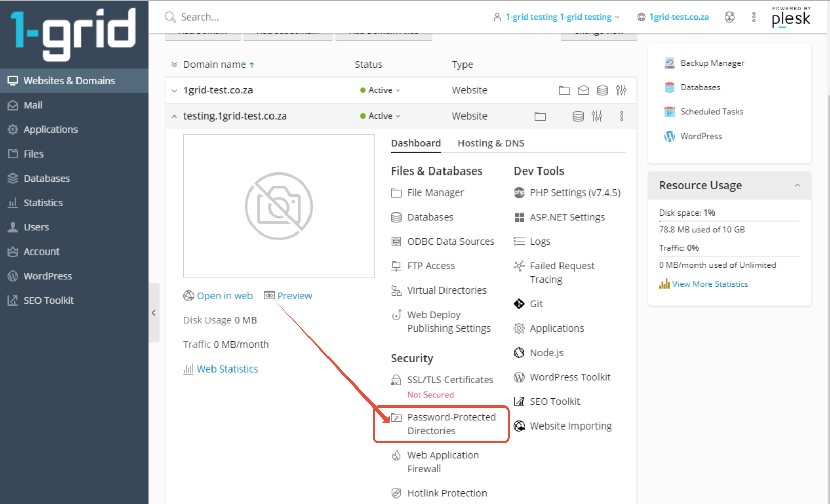Collapse the left sidebar with arrow handle
Screen dimensions: 830x504
(x=153, y=313)
